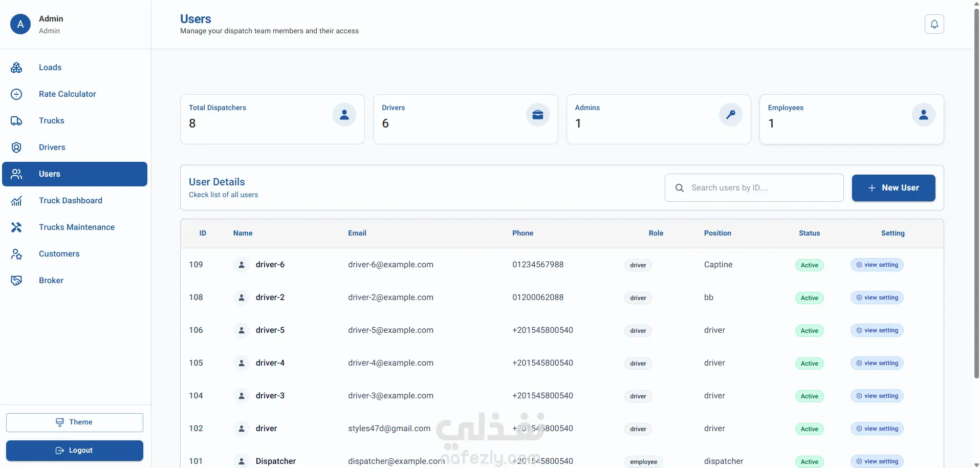Open Truck Dashboard from the sidebar
The height and width of the screenshot is (468, 980).
point(75,201)
